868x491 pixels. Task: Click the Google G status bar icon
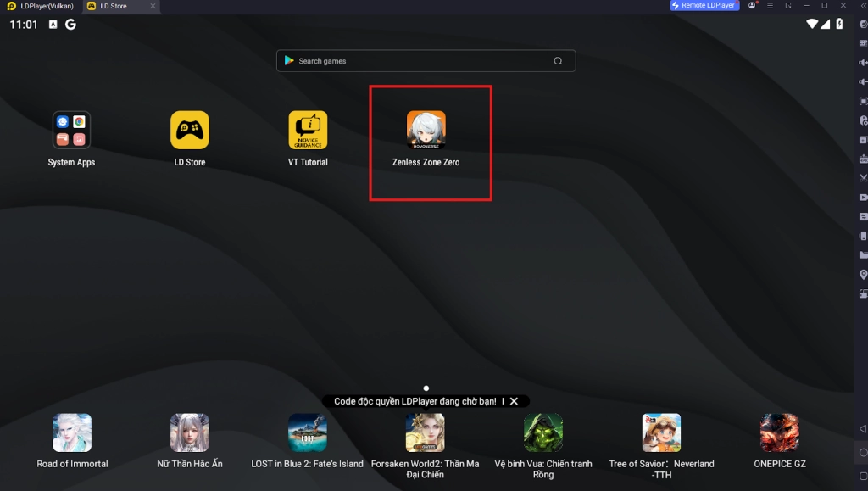(x=70, y=25)
